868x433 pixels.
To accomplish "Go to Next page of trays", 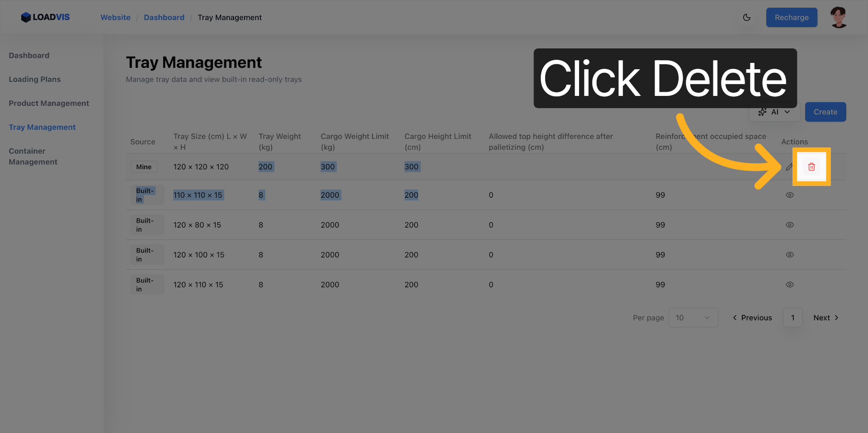I will tap(826, 318).
